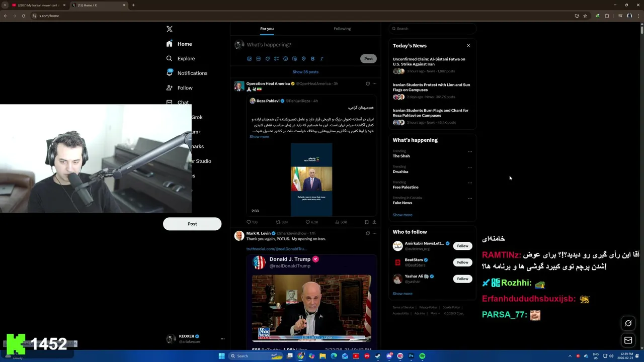
Task: Open Grok floating button at bottom right
Action: pos(628,323)
